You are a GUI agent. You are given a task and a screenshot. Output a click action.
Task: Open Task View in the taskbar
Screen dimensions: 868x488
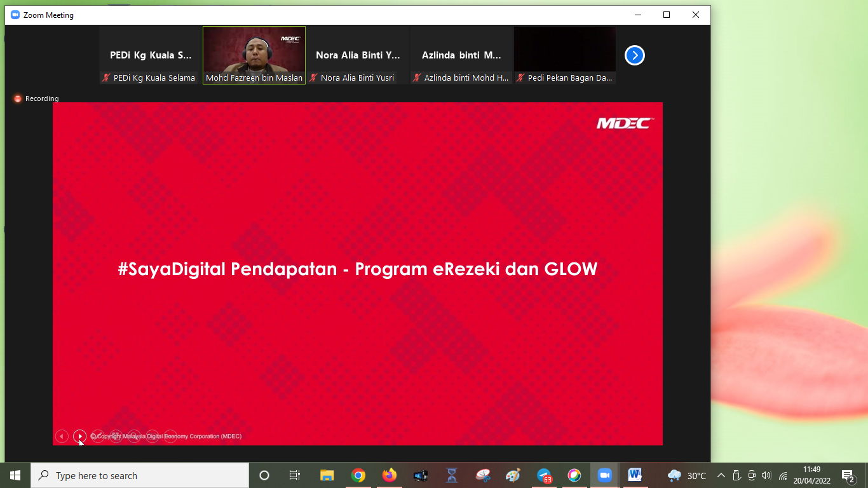click(295, 475)
